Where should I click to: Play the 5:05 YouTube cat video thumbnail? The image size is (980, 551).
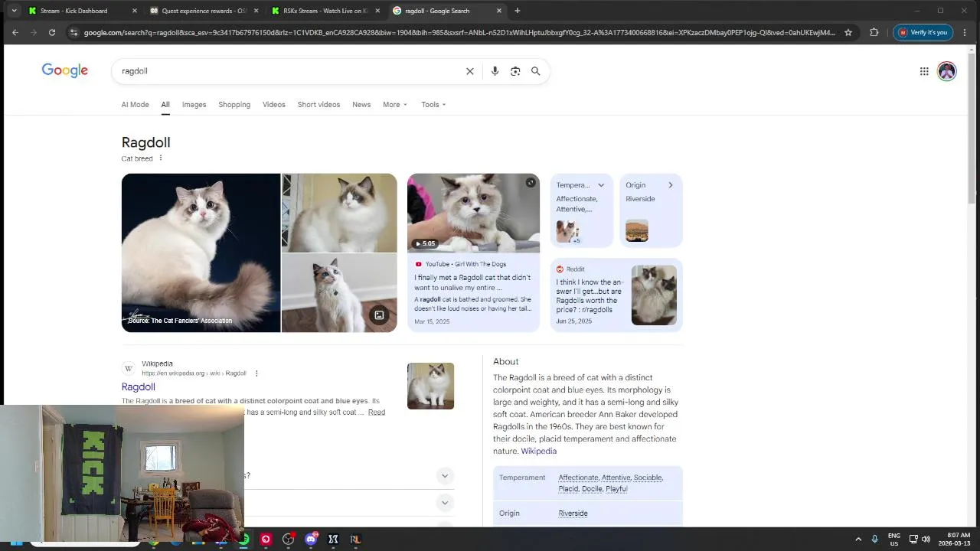pyautogui.click(x=473, y=213)
